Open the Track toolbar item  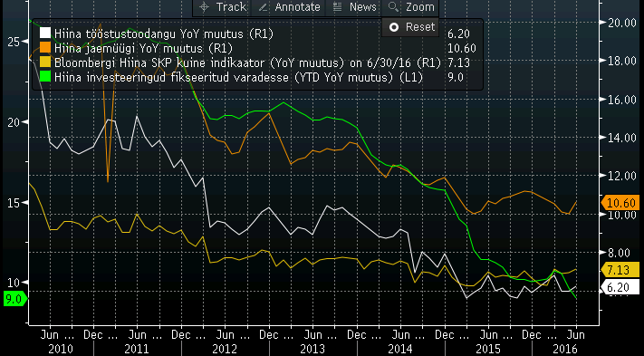221,7
